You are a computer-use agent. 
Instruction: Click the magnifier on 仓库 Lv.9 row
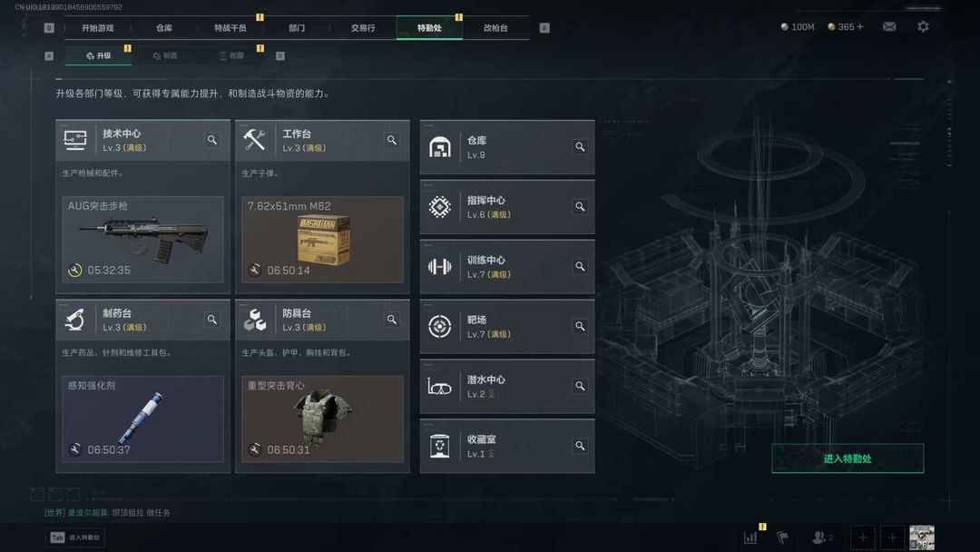coord(580,147)
